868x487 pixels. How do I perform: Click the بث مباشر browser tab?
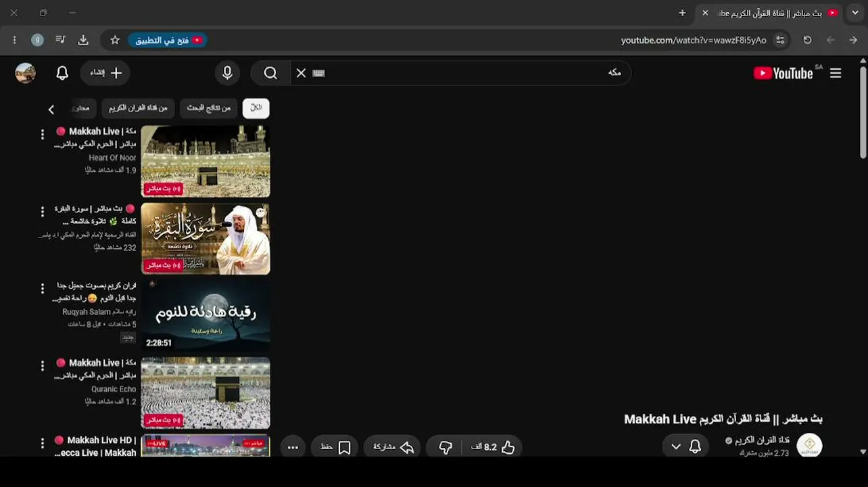click(x=770, y=13)
